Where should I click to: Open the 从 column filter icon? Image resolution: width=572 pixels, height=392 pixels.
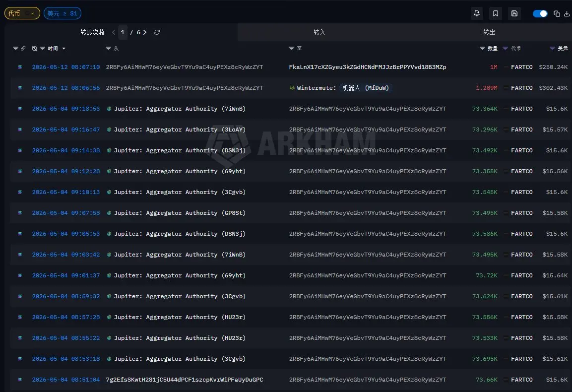[x=108, y=49]
